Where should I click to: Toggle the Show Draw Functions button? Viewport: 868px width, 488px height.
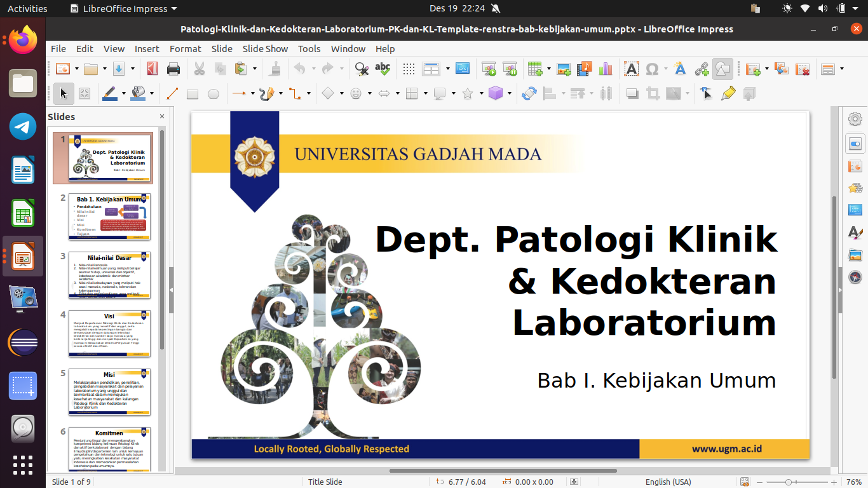(x=722, y=69)
